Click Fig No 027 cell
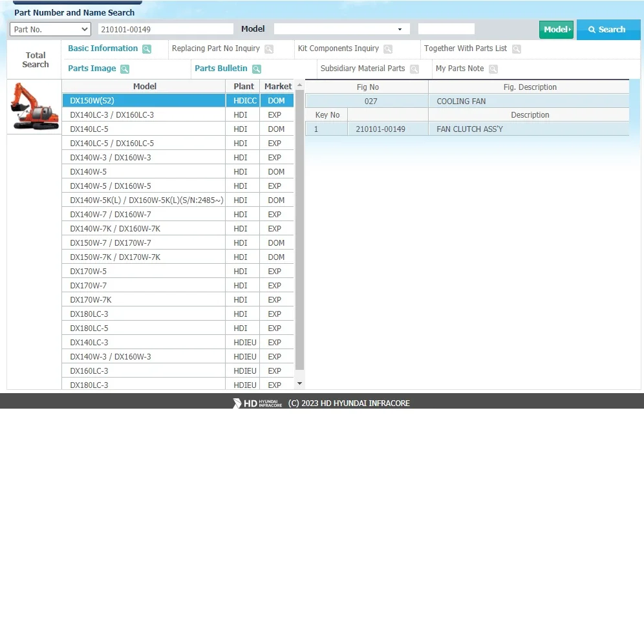Screen dimensions: 644x644 [x=367, y=102]
